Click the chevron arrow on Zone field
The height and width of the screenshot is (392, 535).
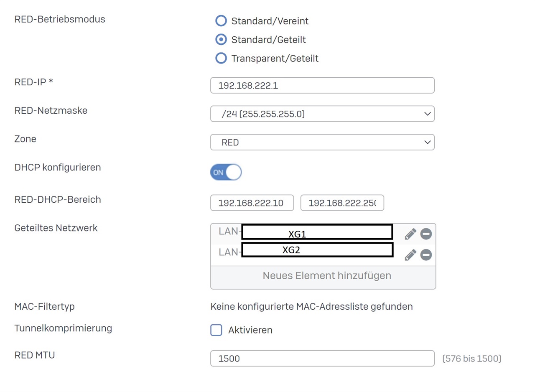427,142
